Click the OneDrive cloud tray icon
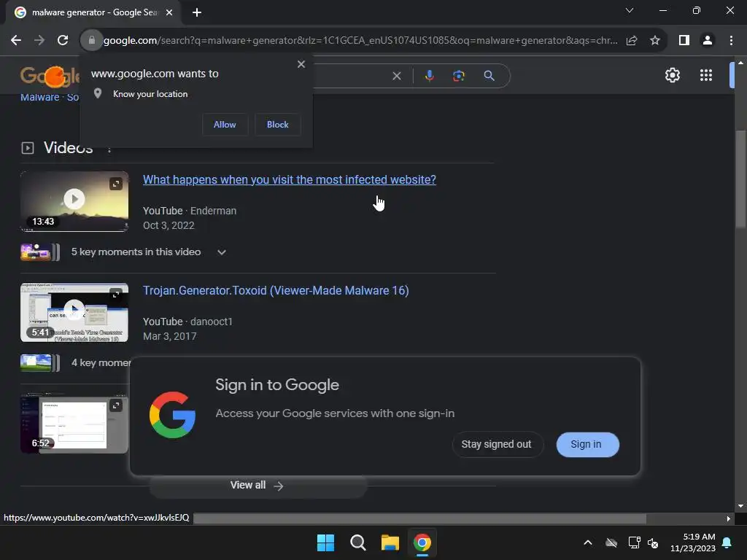This screenshot has width=747, height=560. click(611, 542)
